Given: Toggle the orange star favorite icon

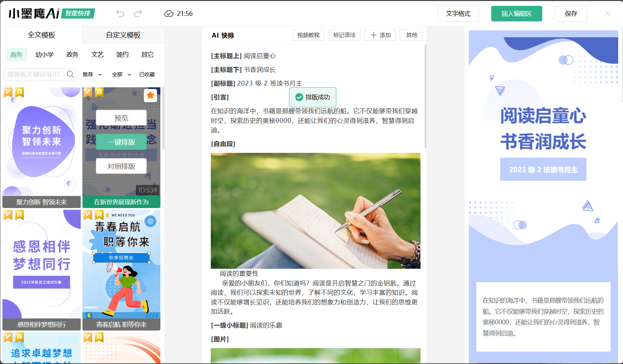Looking at the screenshot, I should click(150, 95).
